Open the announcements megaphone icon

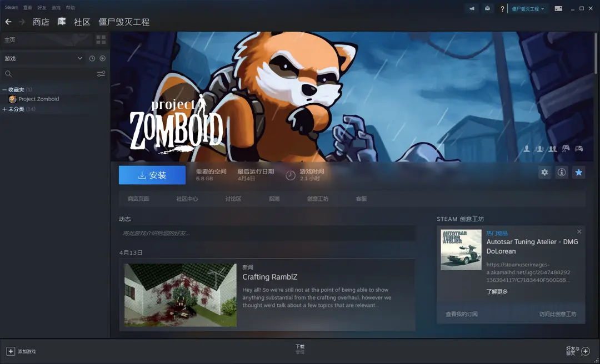pyautogui.click(x=472, y=8)
